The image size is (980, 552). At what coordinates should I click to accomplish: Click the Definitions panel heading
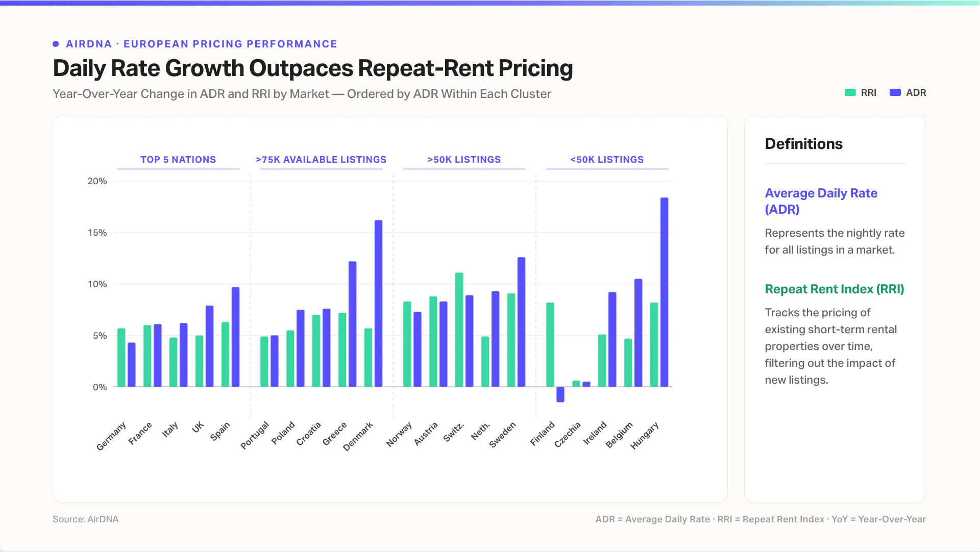click(804, 144)
